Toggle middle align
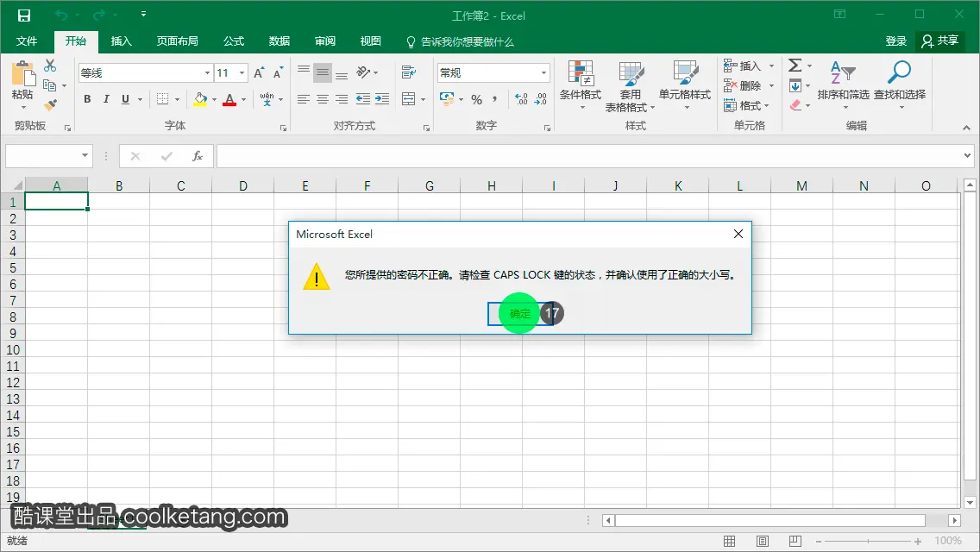This screenshot has width=980, height=552. (x=323, y=73)
